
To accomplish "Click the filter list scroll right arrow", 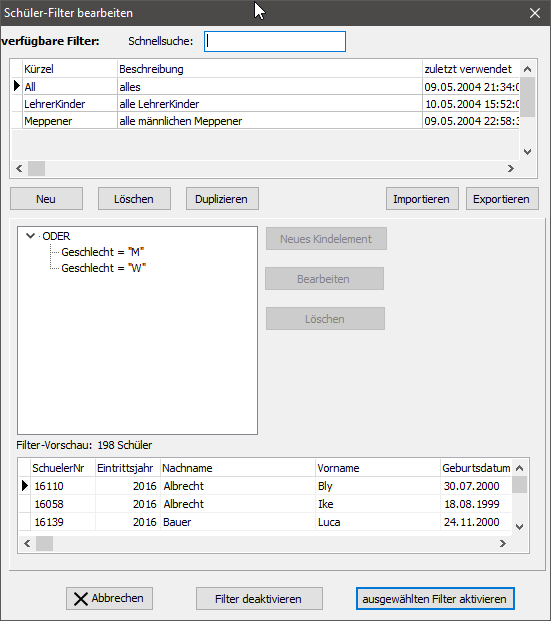I will (x=511, y=168).
